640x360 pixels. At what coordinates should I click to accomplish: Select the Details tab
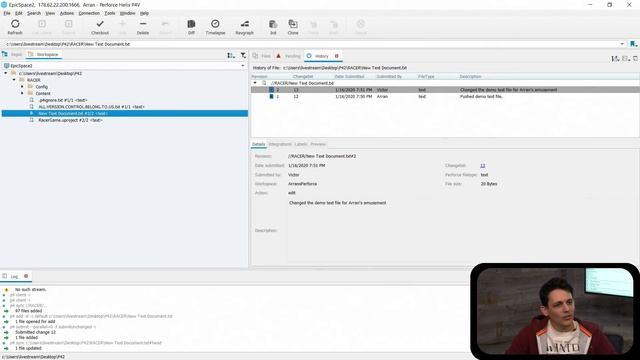pos(258,144)
